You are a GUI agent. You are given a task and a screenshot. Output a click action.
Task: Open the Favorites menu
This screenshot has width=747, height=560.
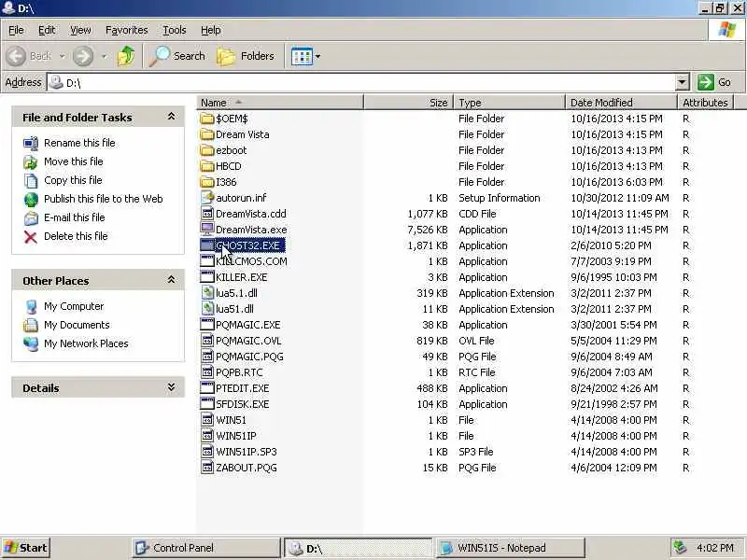[x=126, y=30]
